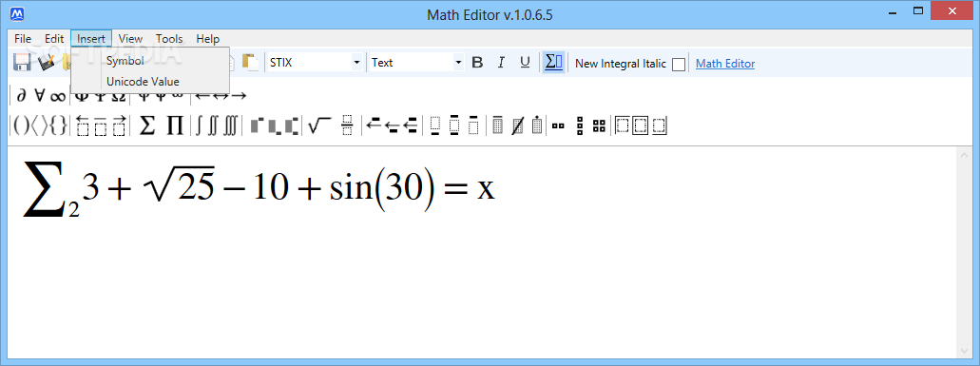Insert the three stacked squares column template
Viewport: 980px width, 366px height.
(x=580, y=126)
